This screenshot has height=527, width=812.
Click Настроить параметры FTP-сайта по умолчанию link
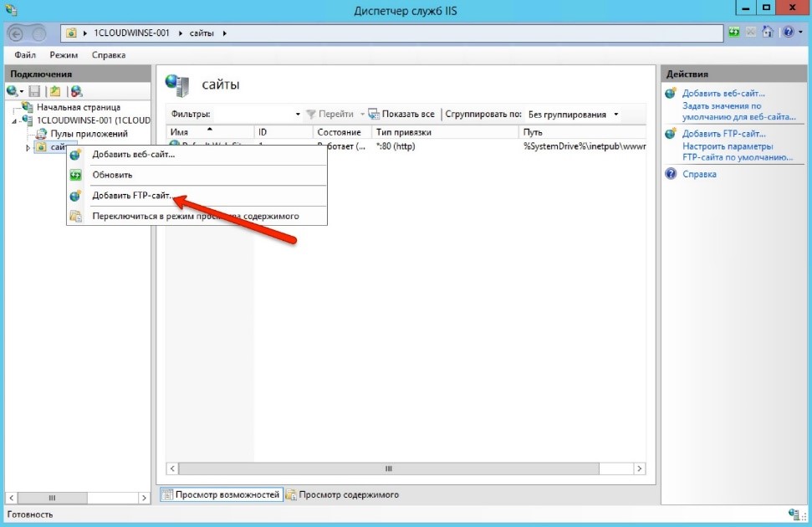coord(737,151)
